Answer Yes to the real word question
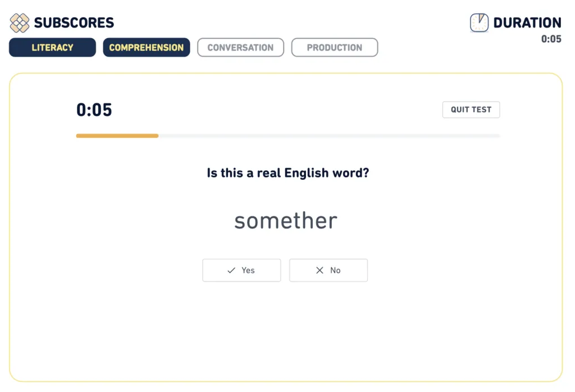 241,270
